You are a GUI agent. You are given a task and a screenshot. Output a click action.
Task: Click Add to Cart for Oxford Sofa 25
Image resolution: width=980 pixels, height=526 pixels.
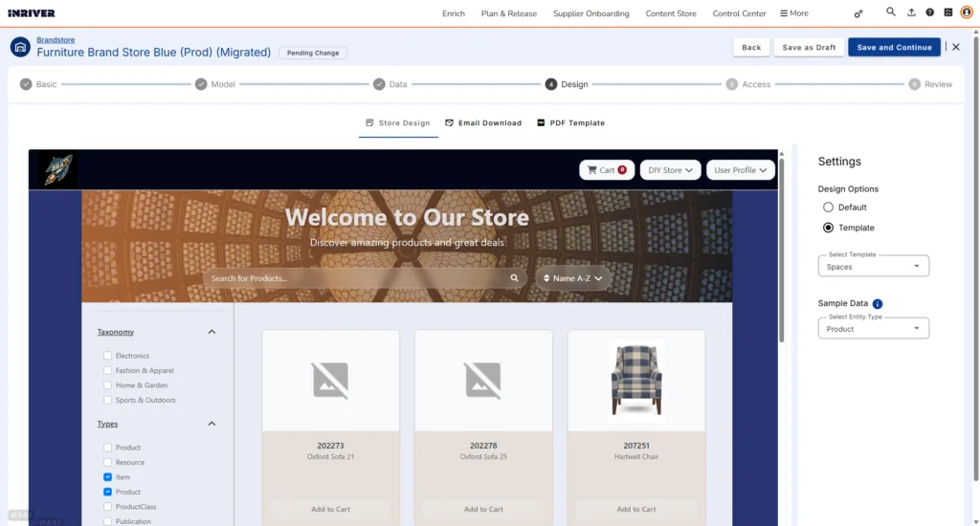coord(483,509)
